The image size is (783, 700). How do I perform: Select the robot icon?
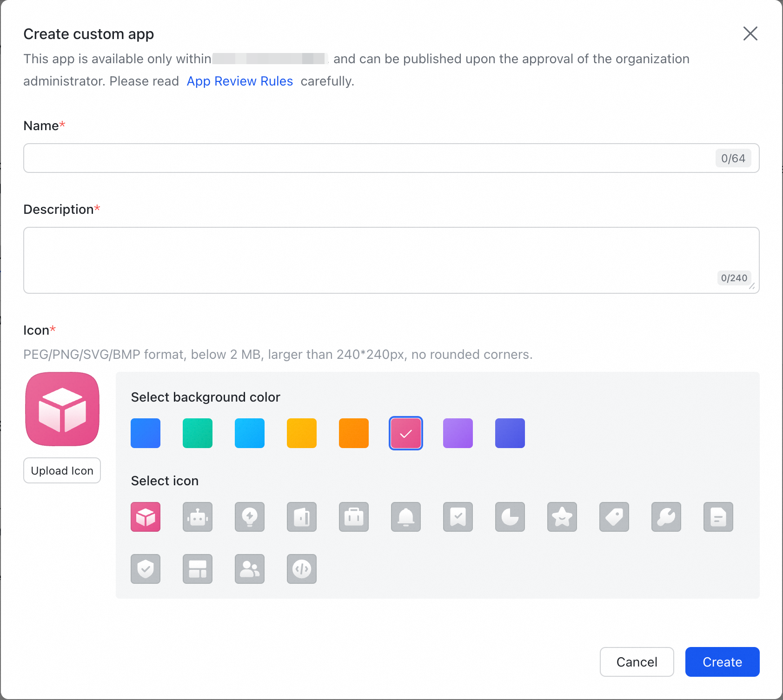(198, 517)
